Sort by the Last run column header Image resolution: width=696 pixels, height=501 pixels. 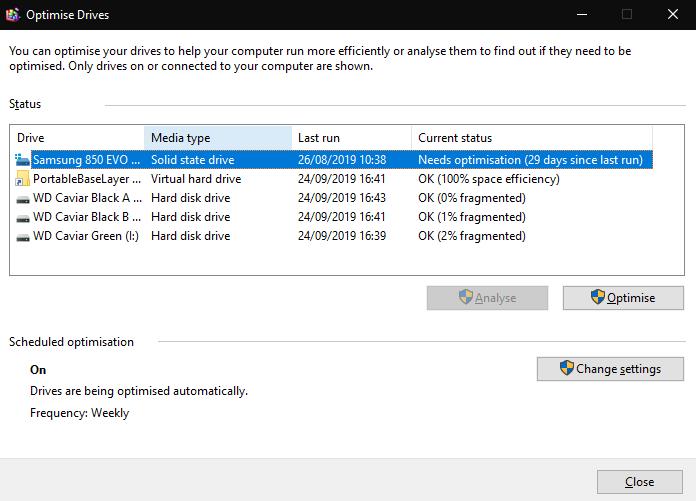click(x=352, y=138)
